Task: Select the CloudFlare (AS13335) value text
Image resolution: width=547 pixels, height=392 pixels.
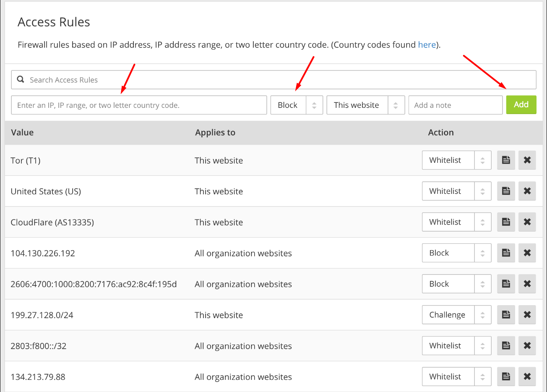Action: pos(52,222)
